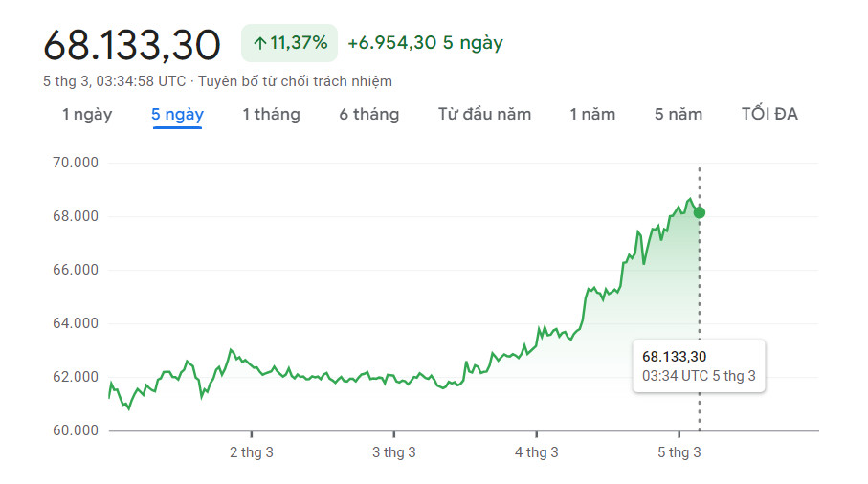
Task: Click the "4 thg 3" date axis label
Action: click(x=537, y=451)
